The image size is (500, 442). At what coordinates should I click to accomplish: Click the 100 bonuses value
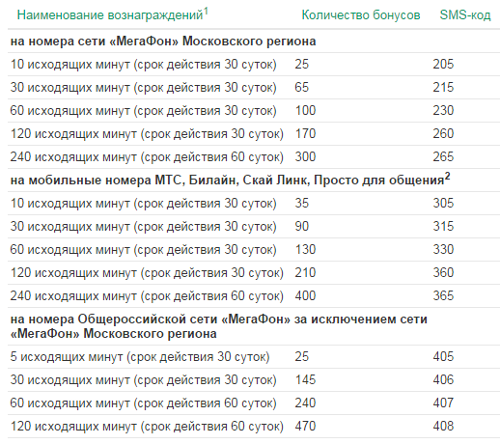coord(305,111)
